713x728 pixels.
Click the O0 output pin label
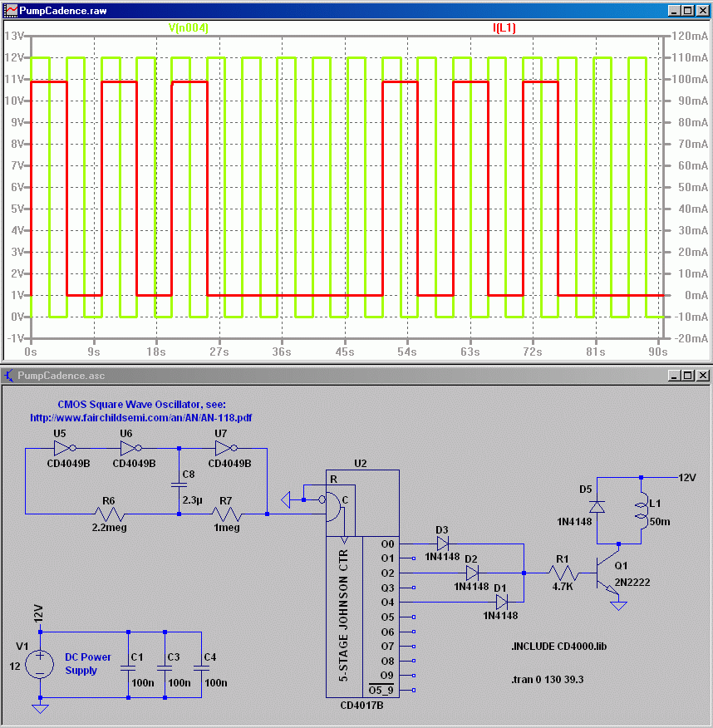pyautogui.click(x=387, y=544)
